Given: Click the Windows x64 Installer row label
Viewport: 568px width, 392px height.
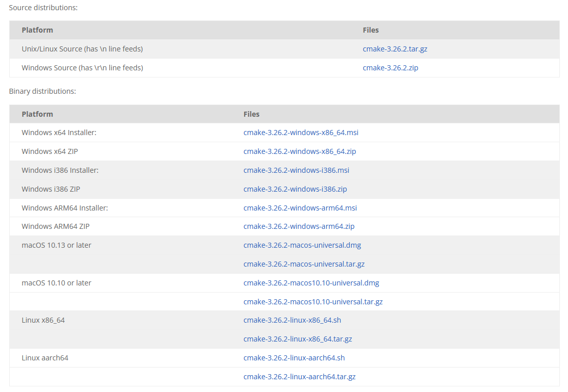Looking at the screenshot, I should 59,133.
